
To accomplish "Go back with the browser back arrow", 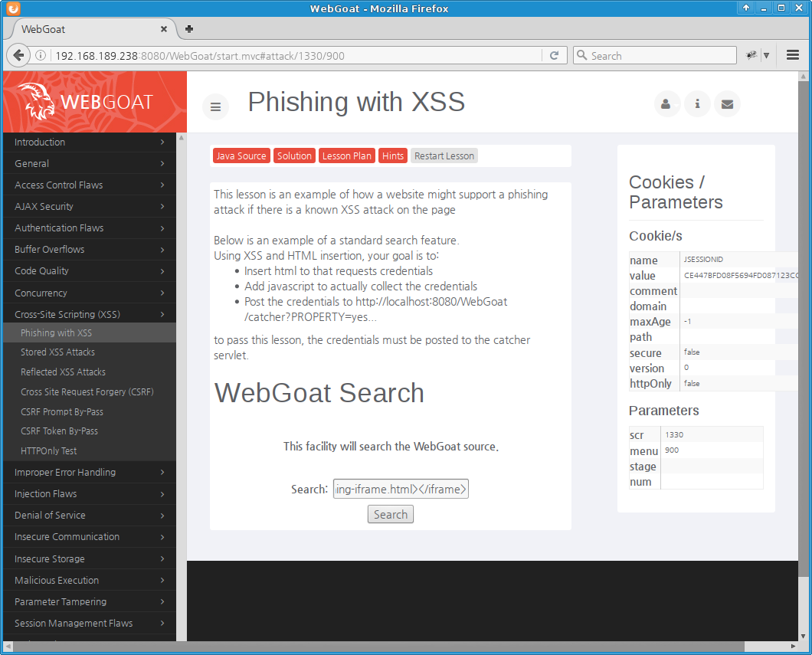I will point(18,55).
